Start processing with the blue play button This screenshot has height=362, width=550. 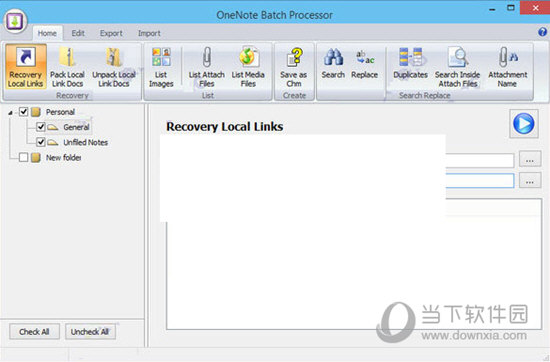(x=524, y=123)
